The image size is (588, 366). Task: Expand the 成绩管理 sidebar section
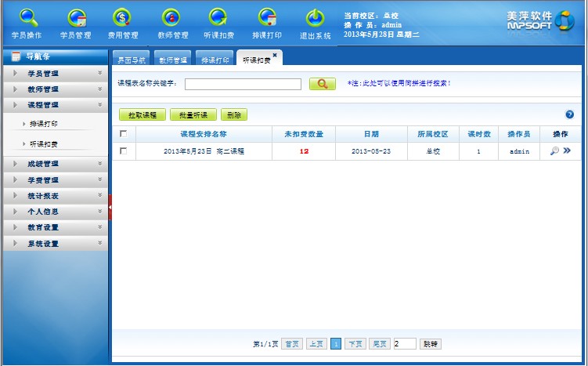pos(54,165)
